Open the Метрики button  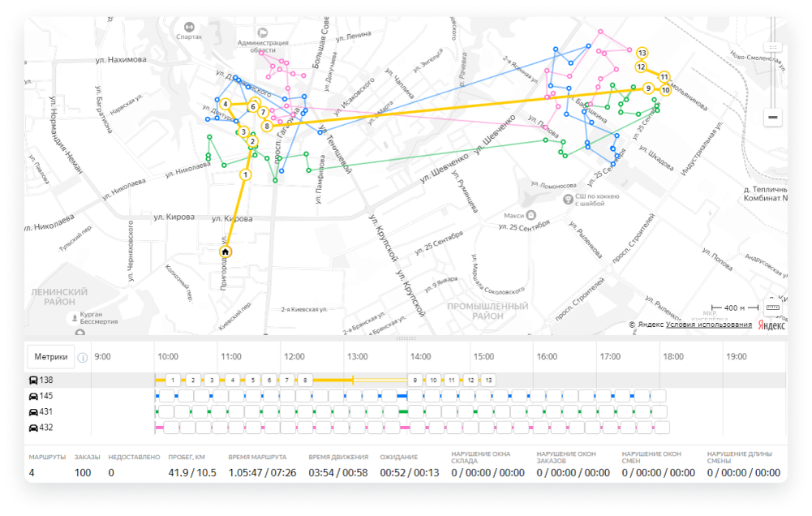[51, 356]
